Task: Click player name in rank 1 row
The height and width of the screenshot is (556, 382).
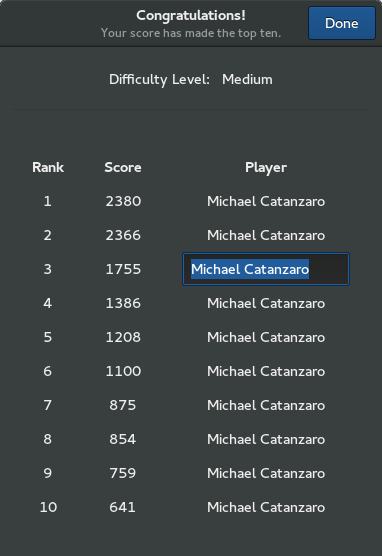Action: 266,201
